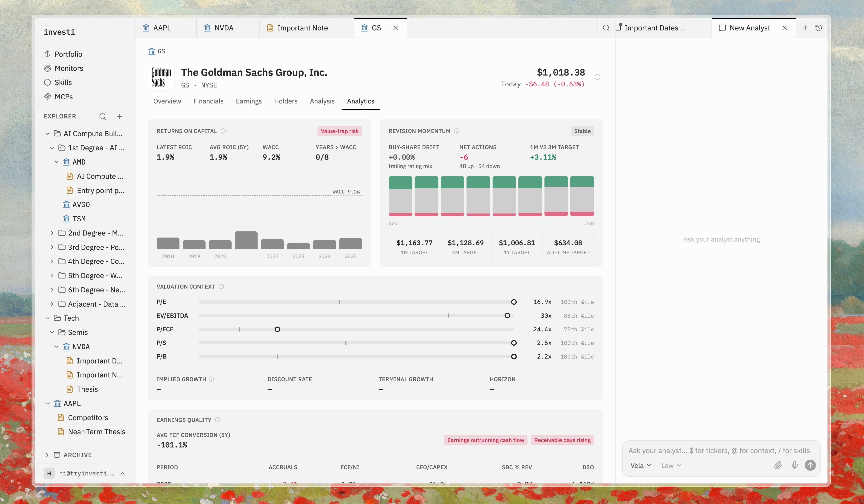Collapse the Tech folder

click(48, 318)
